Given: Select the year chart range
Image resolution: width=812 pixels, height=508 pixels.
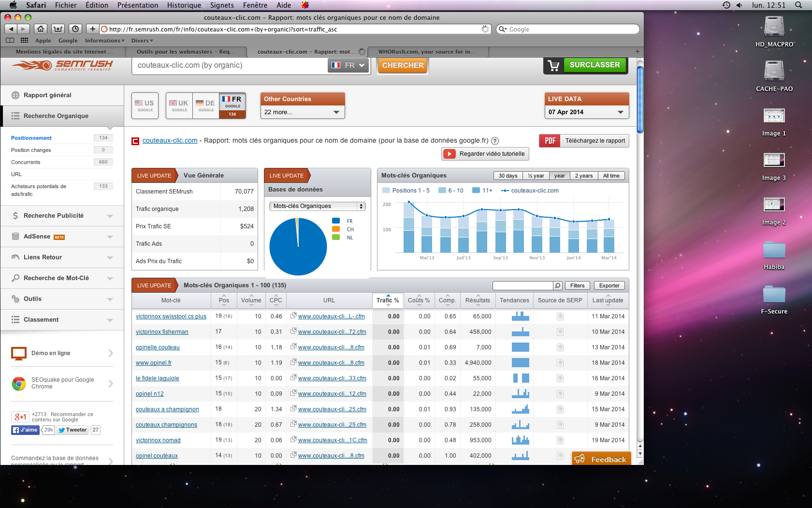Looking at the screenshot, I should [560, 176].
